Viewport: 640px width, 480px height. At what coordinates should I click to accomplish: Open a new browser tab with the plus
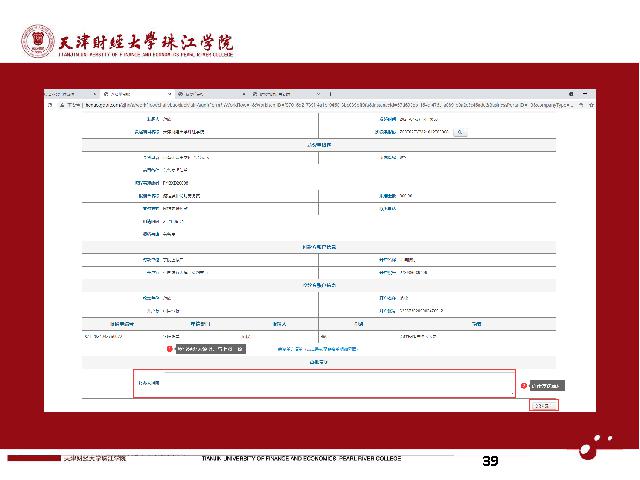click(330, 94)
